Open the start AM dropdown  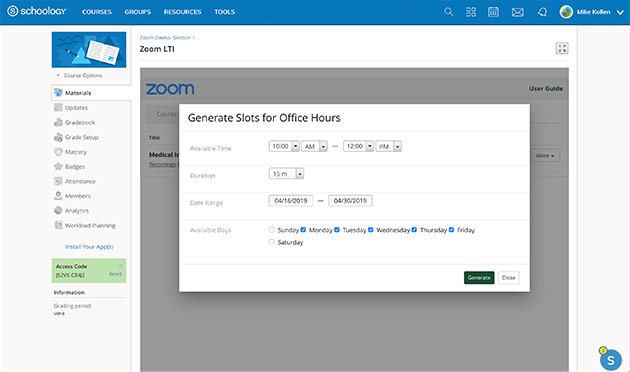click(x=315, y=146)
